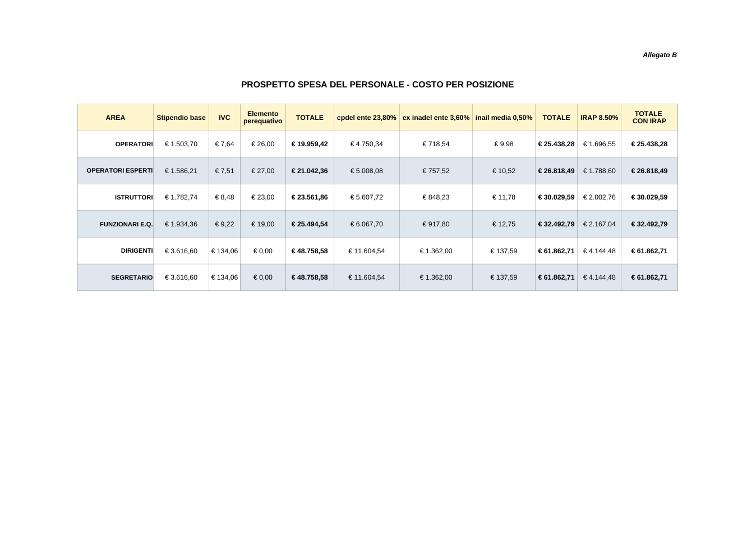Click the 'AREA' column header
Viewport: 756px width, 534px height.
pos(116,118)
